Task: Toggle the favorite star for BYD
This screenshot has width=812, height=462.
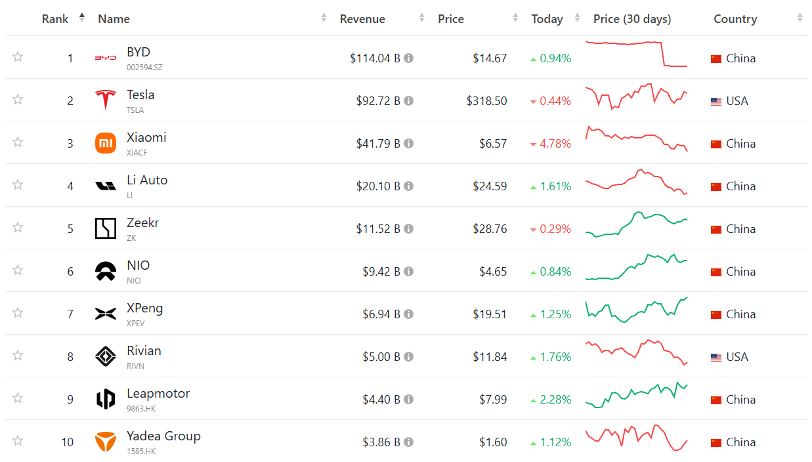Action: tap(17, 58)
